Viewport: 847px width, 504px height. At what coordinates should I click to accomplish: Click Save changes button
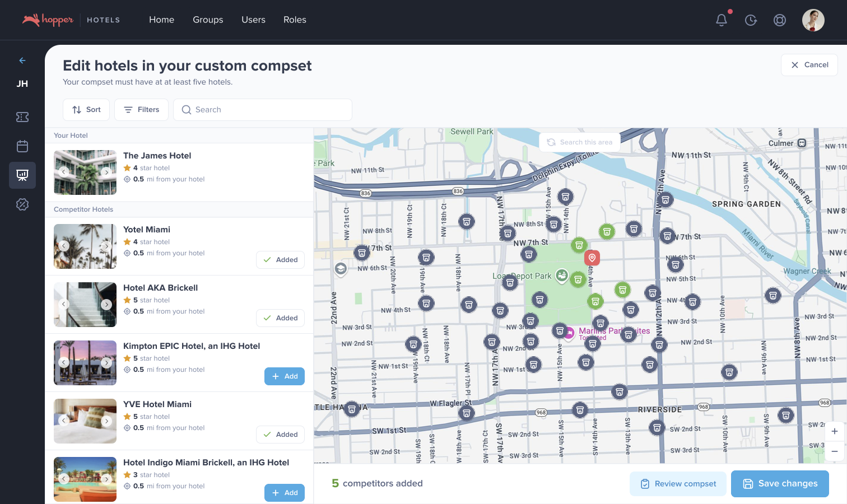click(x=780, y=484)
